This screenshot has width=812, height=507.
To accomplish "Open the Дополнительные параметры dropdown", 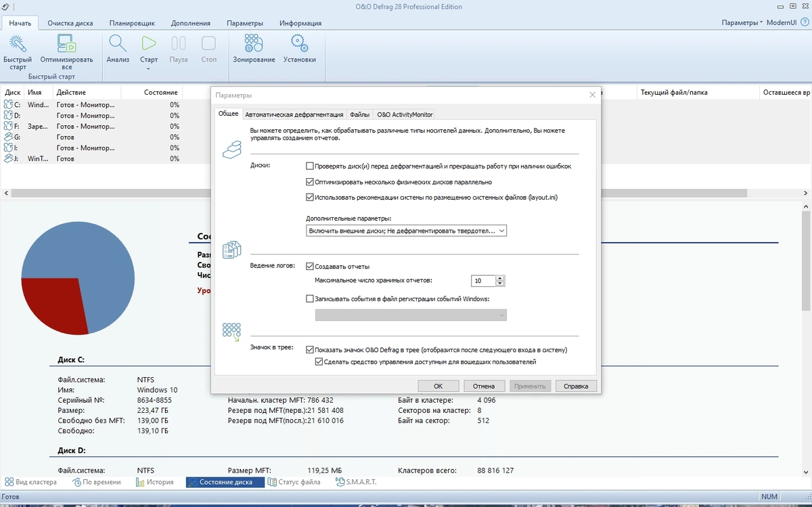I will (406, 231).
